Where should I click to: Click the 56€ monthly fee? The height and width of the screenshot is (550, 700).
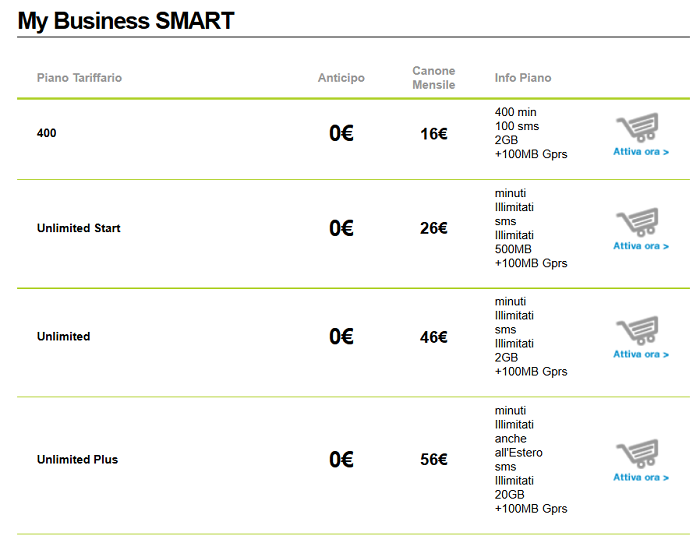point(433,459)
